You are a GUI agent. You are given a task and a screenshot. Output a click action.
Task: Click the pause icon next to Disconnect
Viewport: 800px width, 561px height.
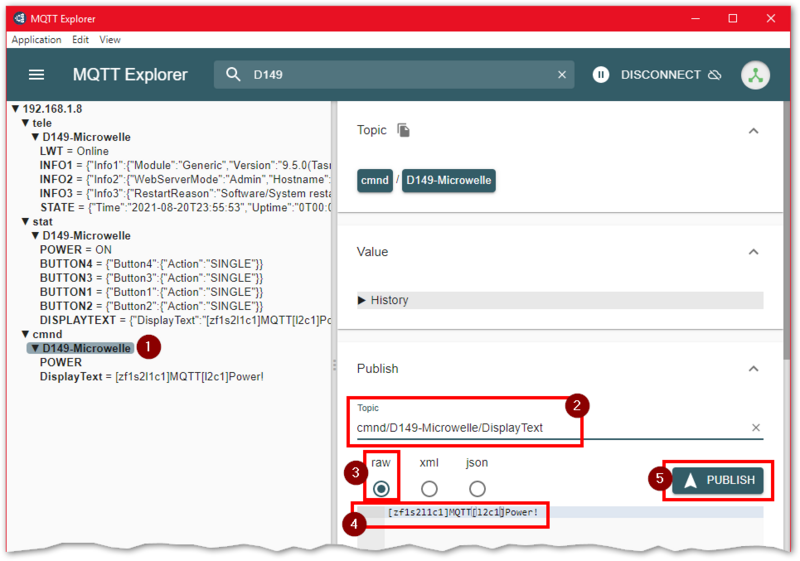[601, 75]
